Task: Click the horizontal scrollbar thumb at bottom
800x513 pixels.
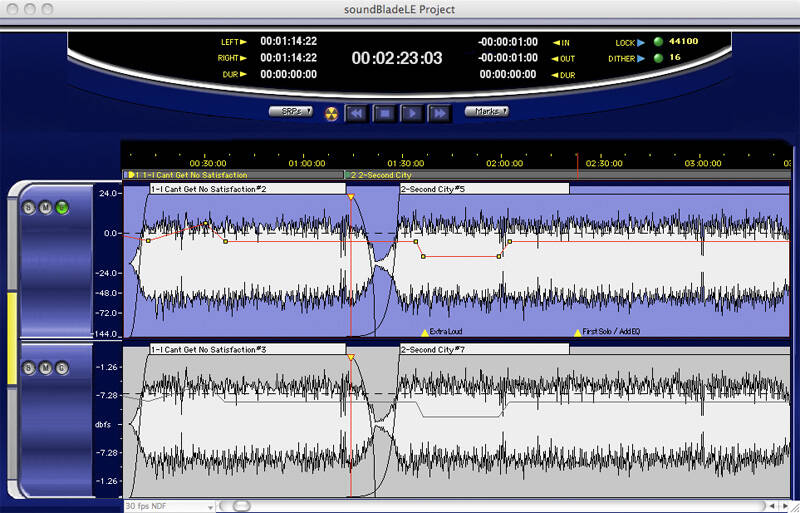Action: coord(241,506)
